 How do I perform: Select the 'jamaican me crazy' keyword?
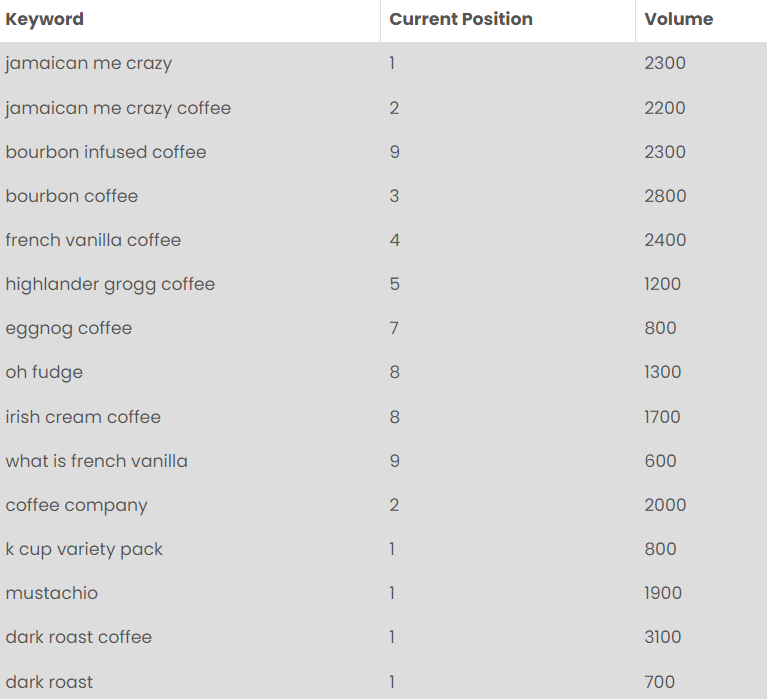click(89, 64)
